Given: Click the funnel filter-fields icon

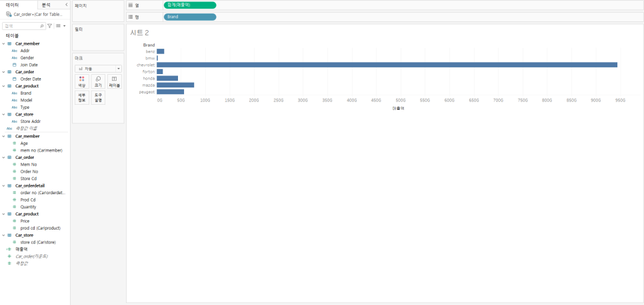Looking at the screenshot, I should (x=50, y=26).
